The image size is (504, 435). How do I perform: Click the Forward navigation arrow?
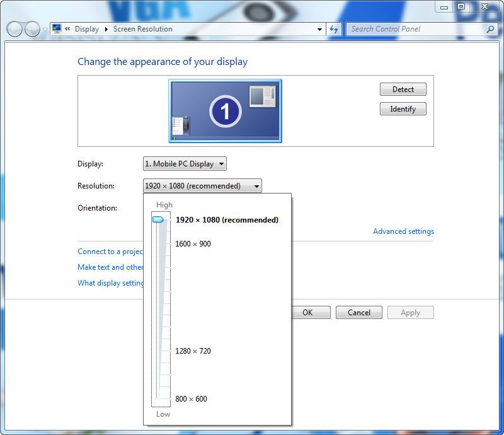coord(32,29)
